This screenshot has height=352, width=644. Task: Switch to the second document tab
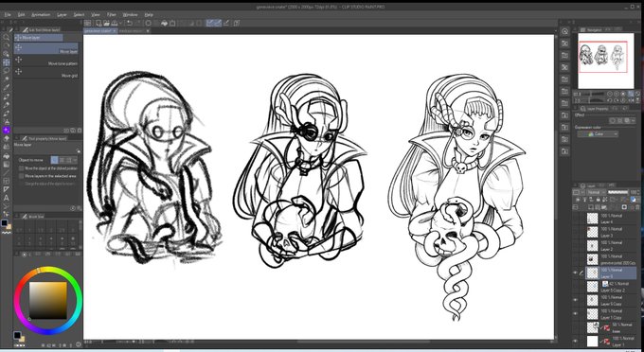point(134,31)
